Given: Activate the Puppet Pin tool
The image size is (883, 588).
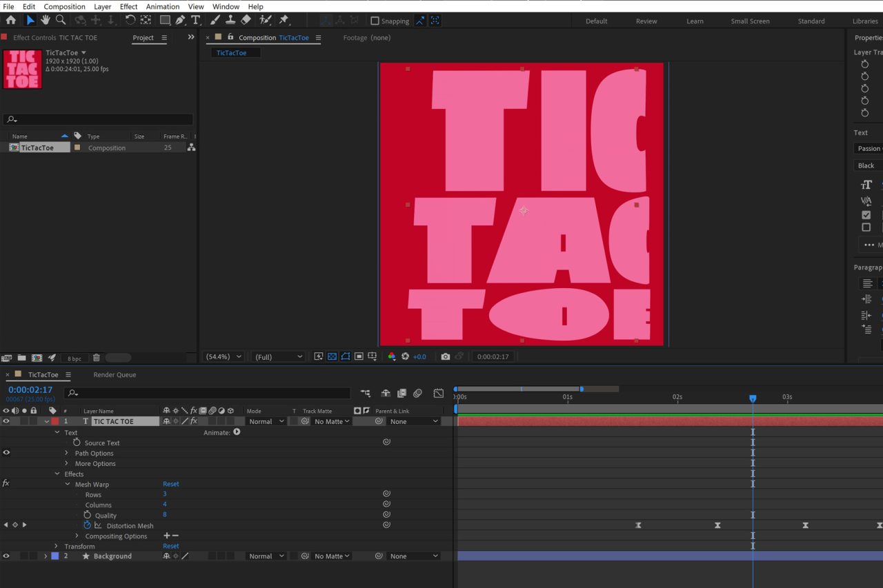Looking at the screenshot, I should (x=284, y=20).
